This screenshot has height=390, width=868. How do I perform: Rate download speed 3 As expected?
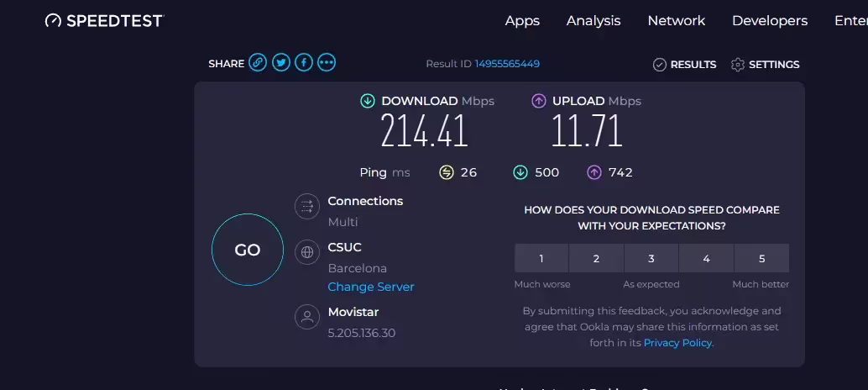pyautogui.click(x=651, y=258)
